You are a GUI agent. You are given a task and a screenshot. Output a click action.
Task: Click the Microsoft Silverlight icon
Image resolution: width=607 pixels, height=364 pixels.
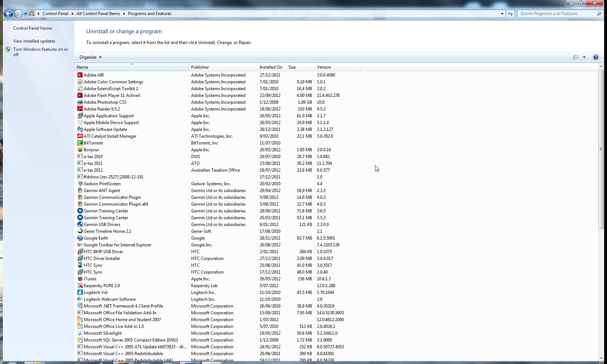[80, 333]
